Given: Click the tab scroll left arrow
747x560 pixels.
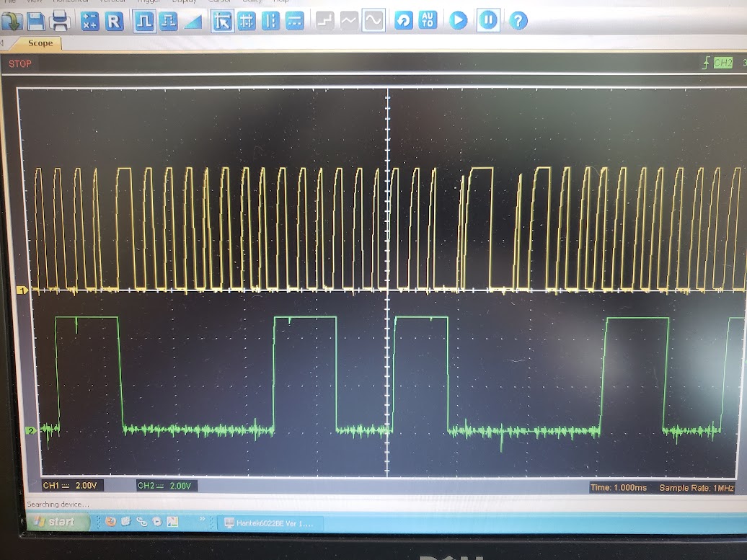Looking at the screenshot, I should tap(2, 44).
